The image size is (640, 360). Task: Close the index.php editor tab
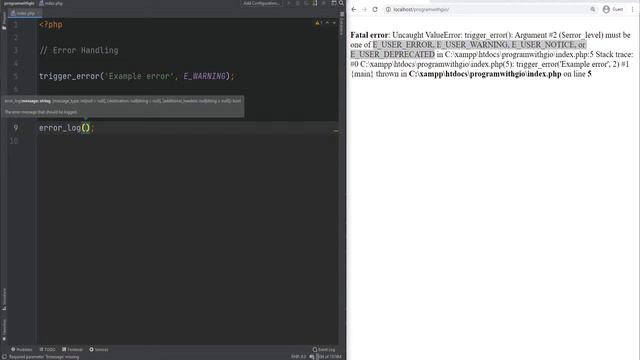tap(39, 13)
